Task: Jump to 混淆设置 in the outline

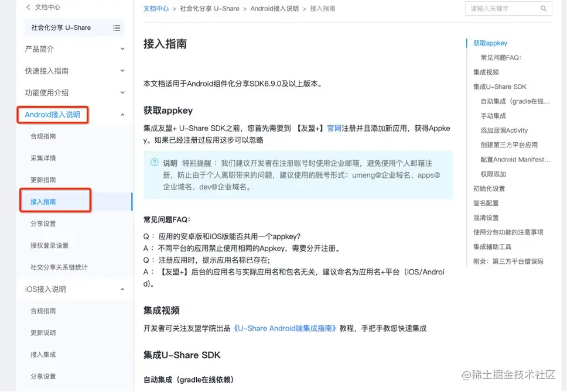Action: [486, 218]
